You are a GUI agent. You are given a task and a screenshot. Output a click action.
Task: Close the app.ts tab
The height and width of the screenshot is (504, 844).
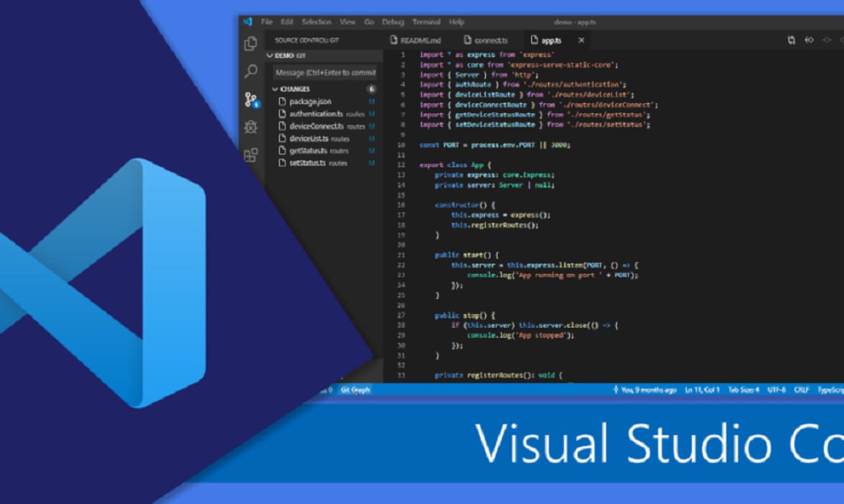(x=581, y=40)
